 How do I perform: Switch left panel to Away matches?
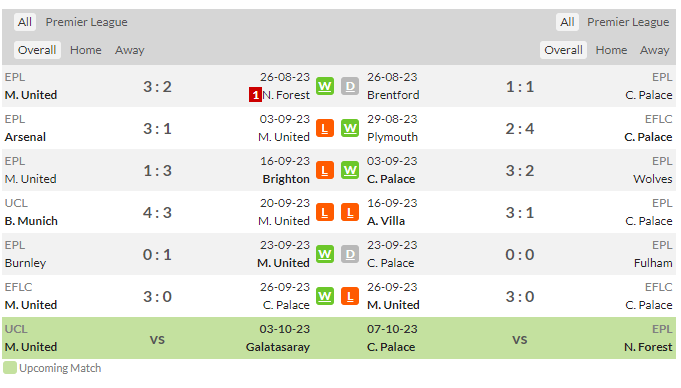129,50
